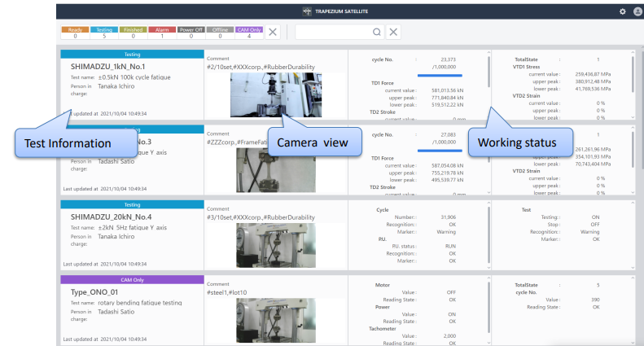Image resolution: width=644 pixels, height=346 pixels.
Task: Filter by Offline status
Action: coord(219,33)
